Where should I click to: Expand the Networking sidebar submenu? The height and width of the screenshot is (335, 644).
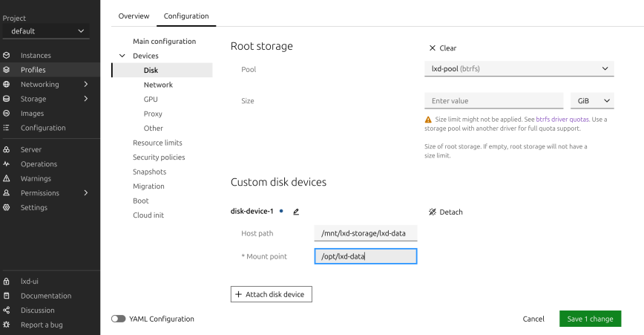pos(86,85)
